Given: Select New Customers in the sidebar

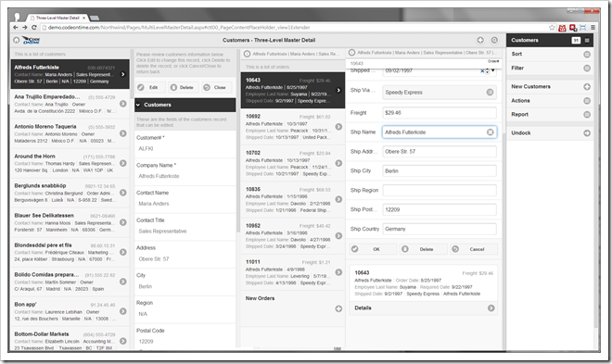Looking at the screenshot, I should pos(550,86).
